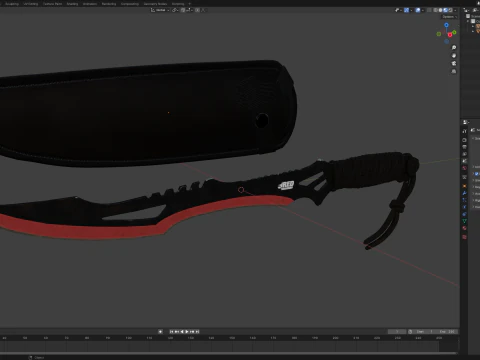This screenshot has height=360, width=480.
Task: Open the viewport shading options dropdown
Action: pyautogui.click(x=455, y=10)
